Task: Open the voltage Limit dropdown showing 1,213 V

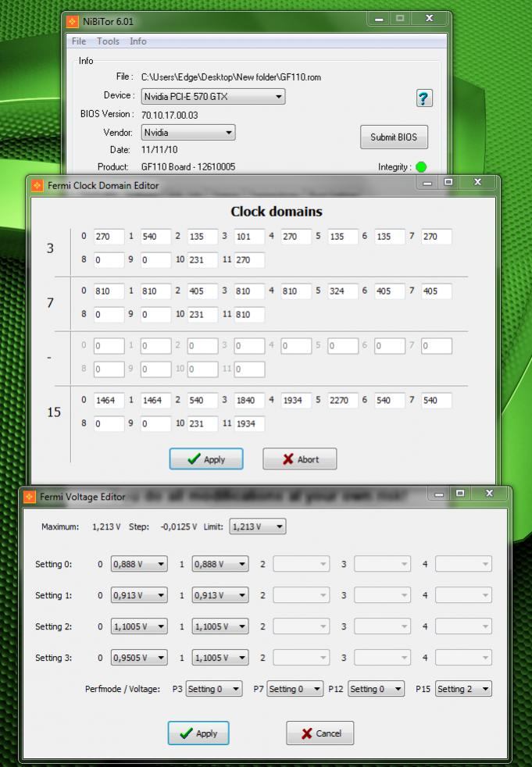Action: tap(258, 526)
